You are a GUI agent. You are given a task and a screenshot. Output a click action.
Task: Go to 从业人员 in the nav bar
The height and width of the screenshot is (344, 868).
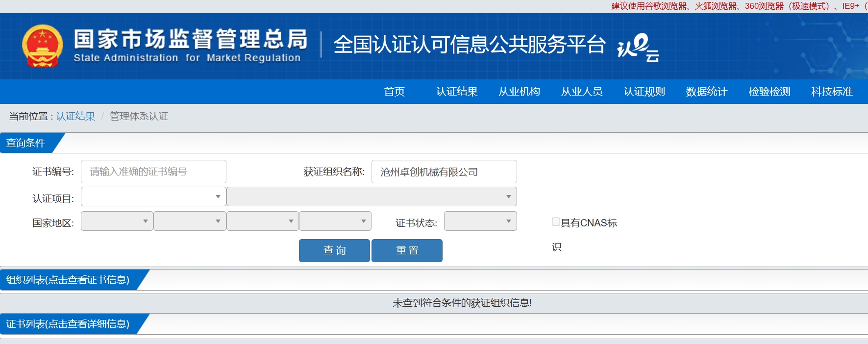click(x=582, y=92)
